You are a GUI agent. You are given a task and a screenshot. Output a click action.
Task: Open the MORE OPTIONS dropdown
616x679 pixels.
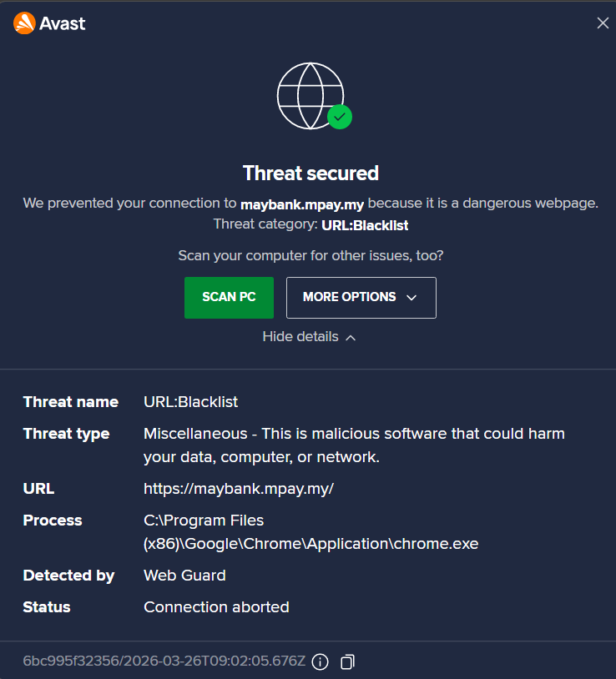[x=361, y=297]
